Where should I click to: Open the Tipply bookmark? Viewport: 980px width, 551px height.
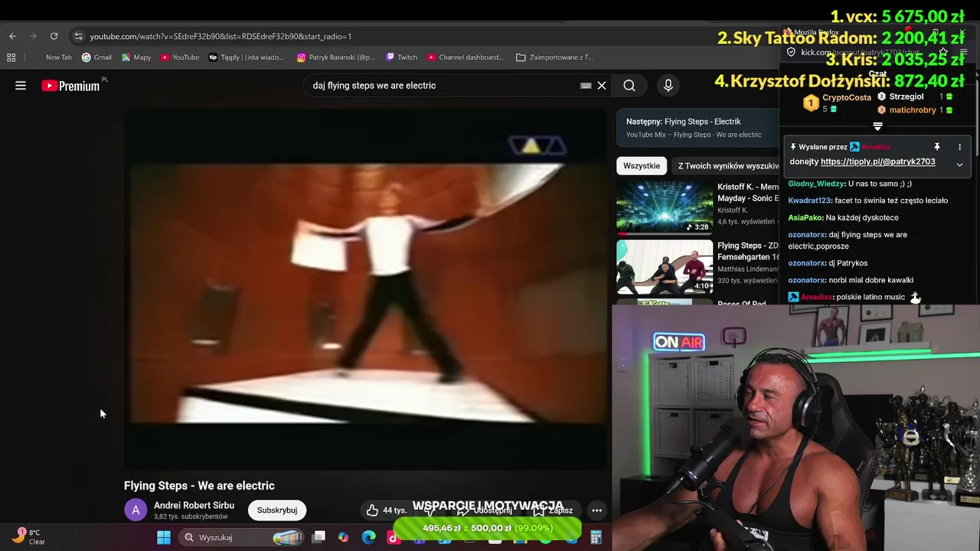pyautogui.click(x=246, y=57)
